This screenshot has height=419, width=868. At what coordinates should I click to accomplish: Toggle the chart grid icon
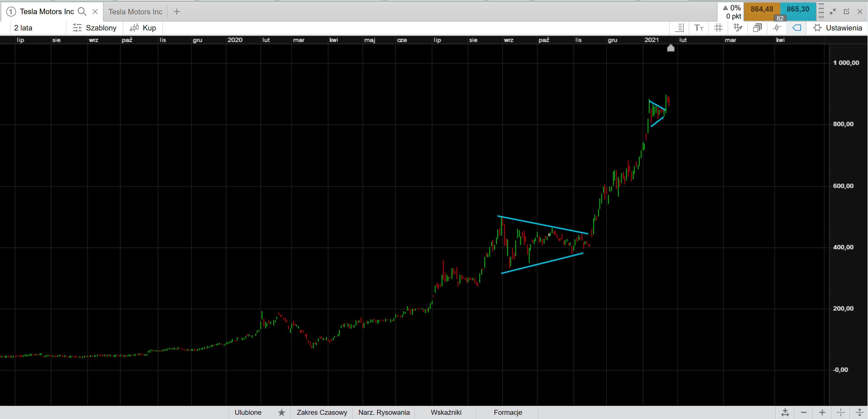pos(718,28)
